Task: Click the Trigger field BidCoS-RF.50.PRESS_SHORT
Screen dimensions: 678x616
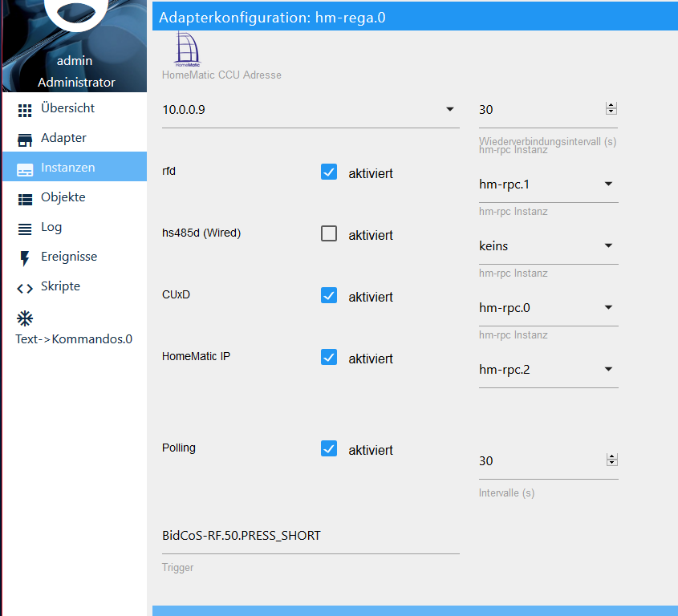Action: click(x=311, y=536)
